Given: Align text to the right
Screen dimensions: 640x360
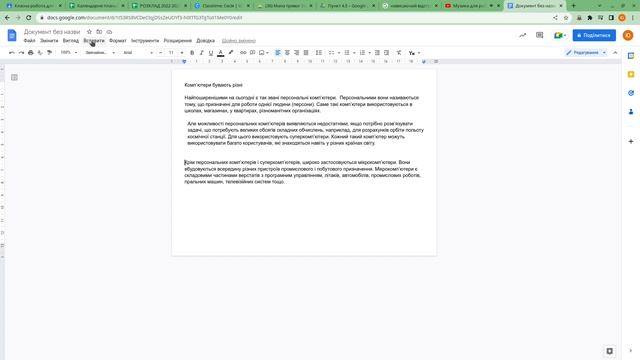Looking at the screenshot, I should 297,53.
